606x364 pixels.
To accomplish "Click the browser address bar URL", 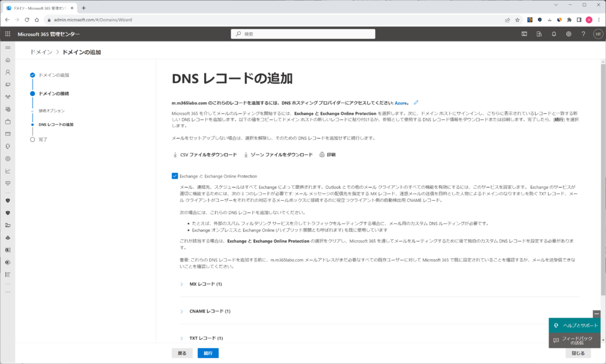I will click(93, 20).
